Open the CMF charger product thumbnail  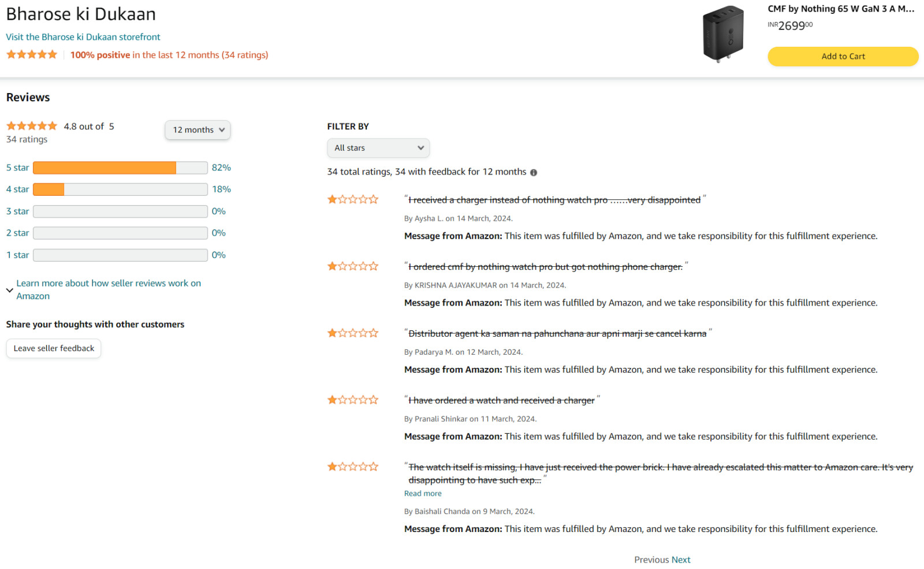pyautogui.click(x=723, y=34)
